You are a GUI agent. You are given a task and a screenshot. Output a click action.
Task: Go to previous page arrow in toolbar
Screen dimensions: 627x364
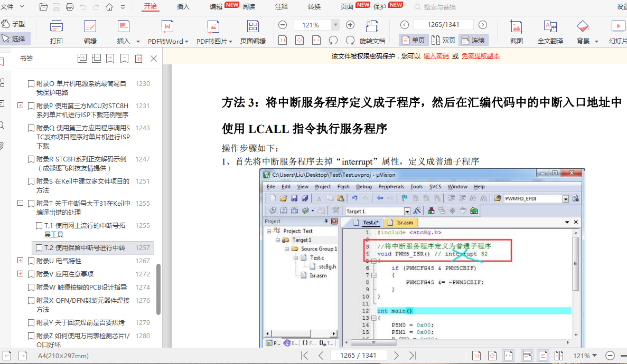pos(405,25)
